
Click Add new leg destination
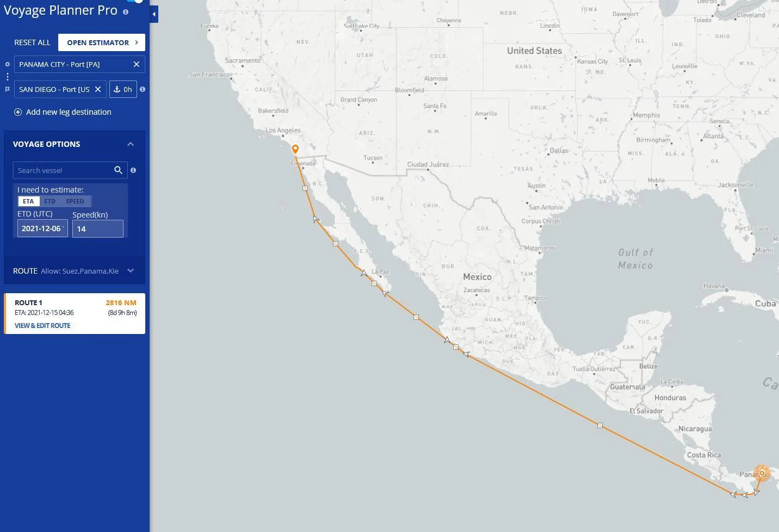click(x=69, y=112)
